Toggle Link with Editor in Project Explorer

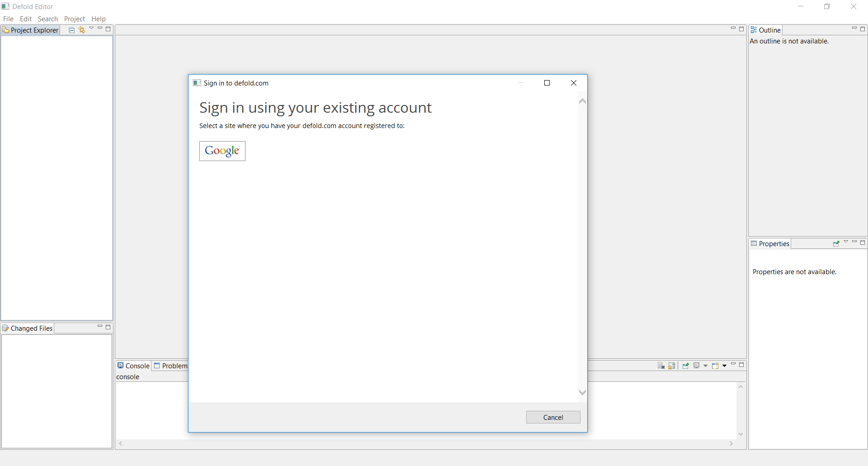tap(82, 30)
